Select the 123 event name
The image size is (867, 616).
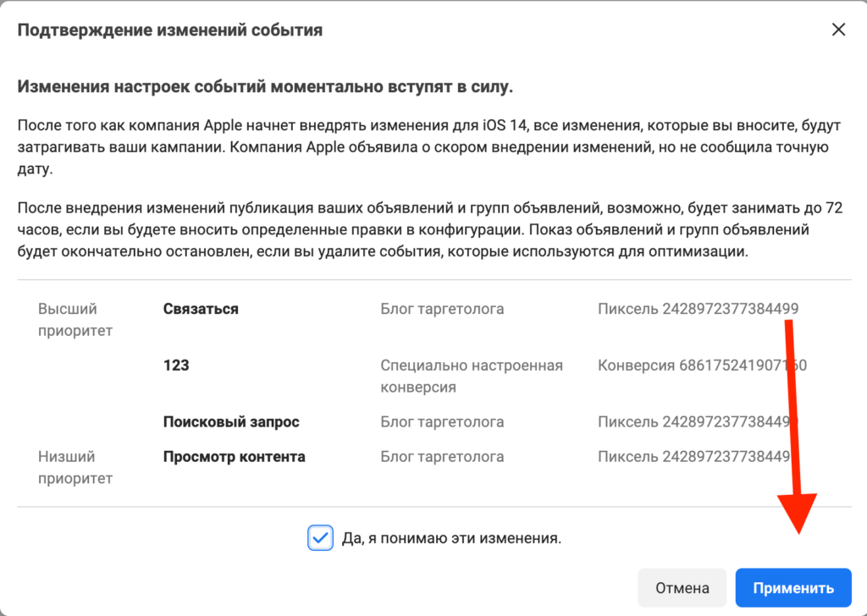[x=176, y=366]
